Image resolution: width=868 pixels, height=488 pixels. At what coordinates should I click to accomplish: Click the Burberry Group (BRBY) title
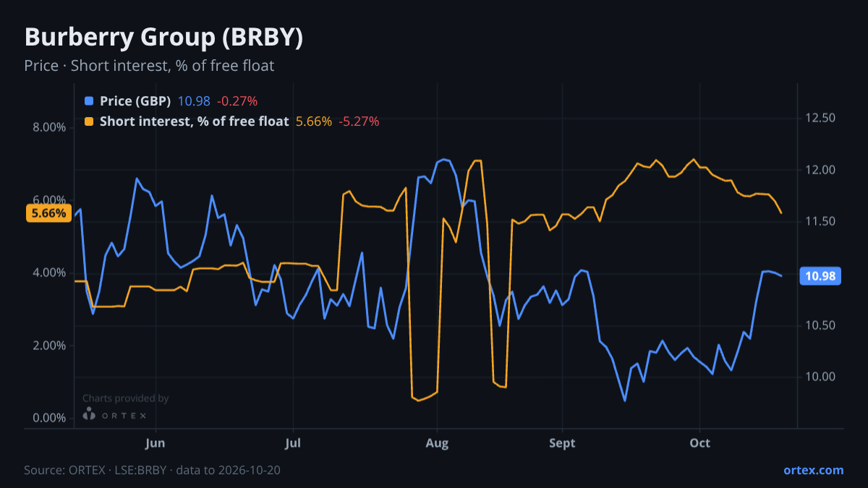163,38
